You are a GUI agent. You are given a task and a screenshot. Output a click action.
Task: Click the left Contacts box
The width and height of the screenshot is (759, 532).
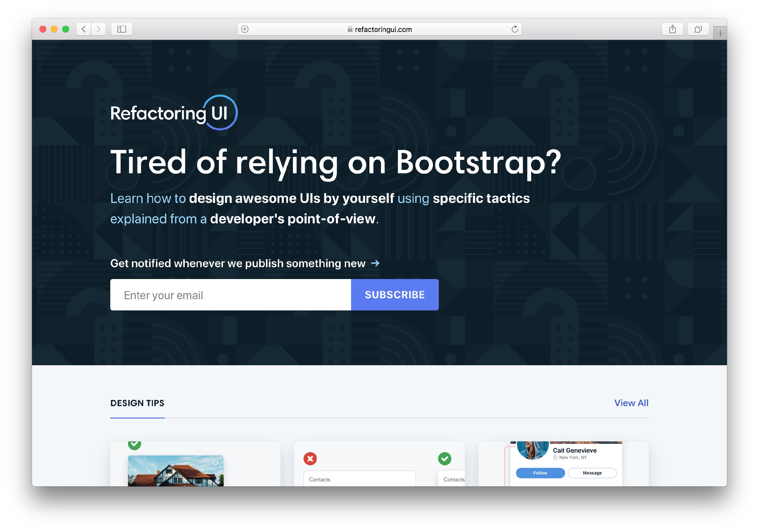tap(360, 478)
